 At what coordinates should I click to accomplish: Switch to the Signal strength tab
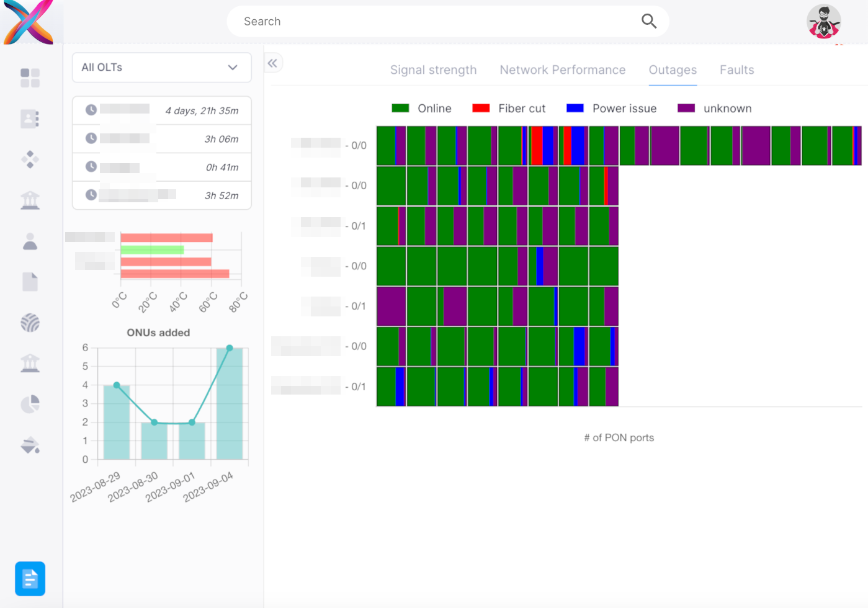433,70
